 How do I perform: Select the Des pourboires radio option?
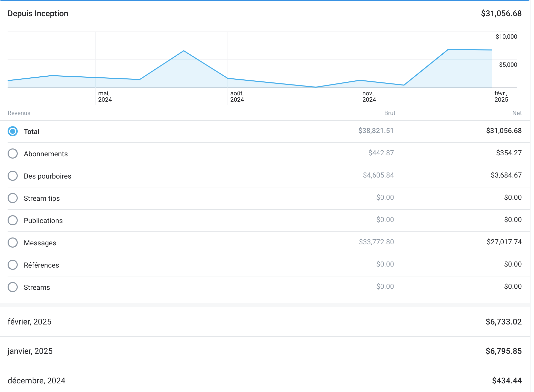[13, 176]
